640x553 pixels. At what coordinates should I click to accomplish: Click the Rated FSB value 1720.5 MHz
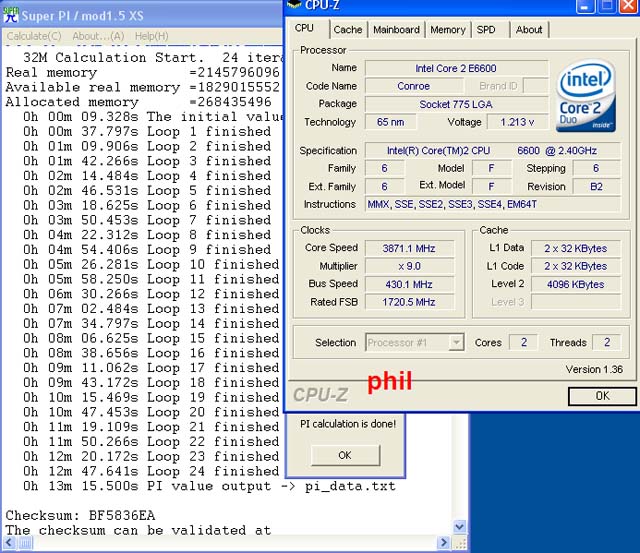(409, 302)
